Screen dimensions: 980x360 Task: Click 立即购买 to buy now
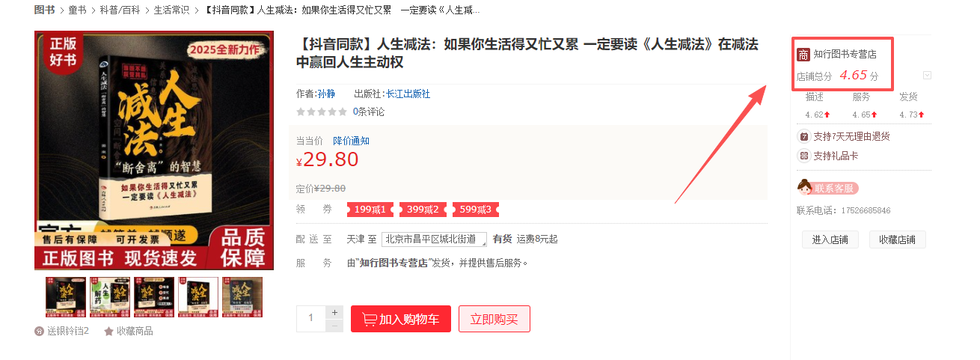click(494, 319)
